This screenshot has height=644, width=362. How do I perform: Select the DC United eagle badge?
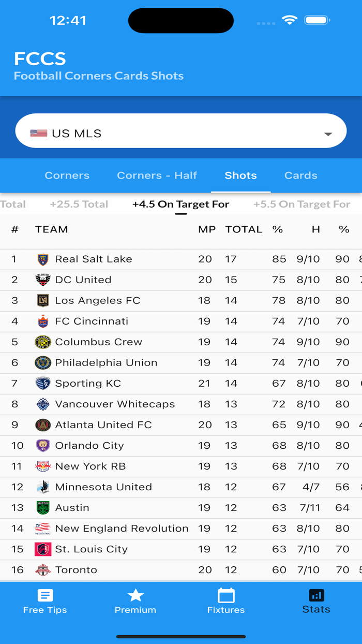point(43,280)
